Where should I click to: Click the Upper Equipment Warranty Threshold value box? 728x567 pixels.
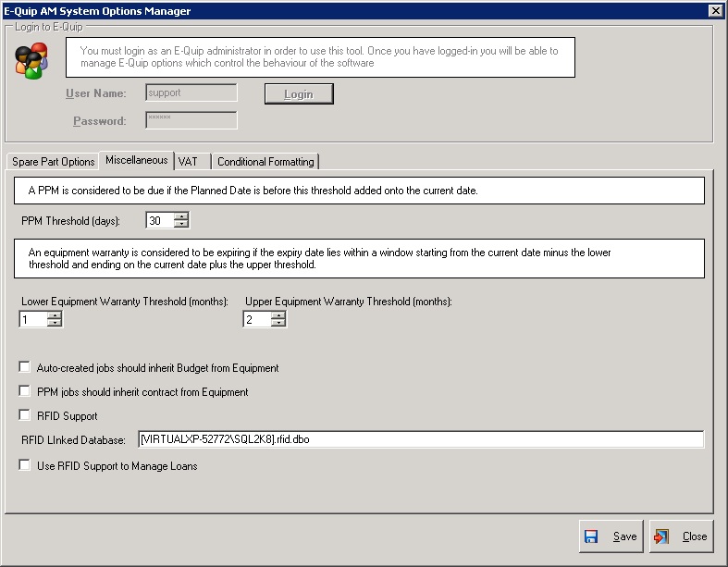point(257,319)
